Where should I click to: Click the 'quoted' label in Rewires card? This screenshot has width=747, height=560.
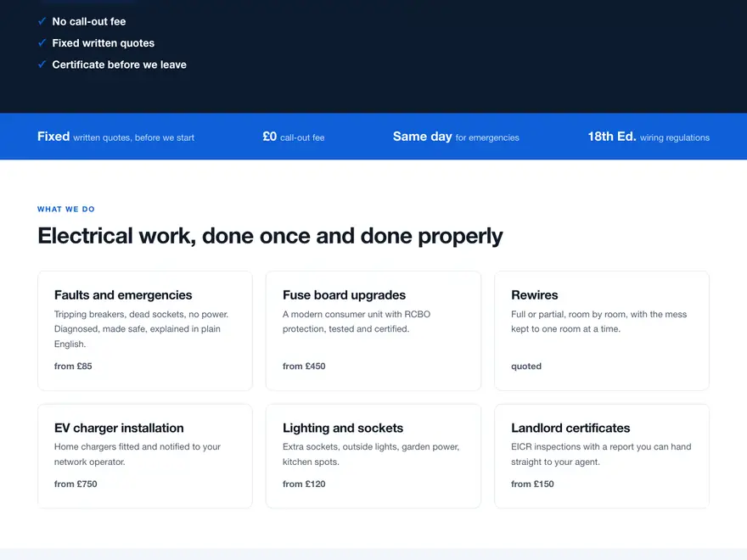click(526, 367)
